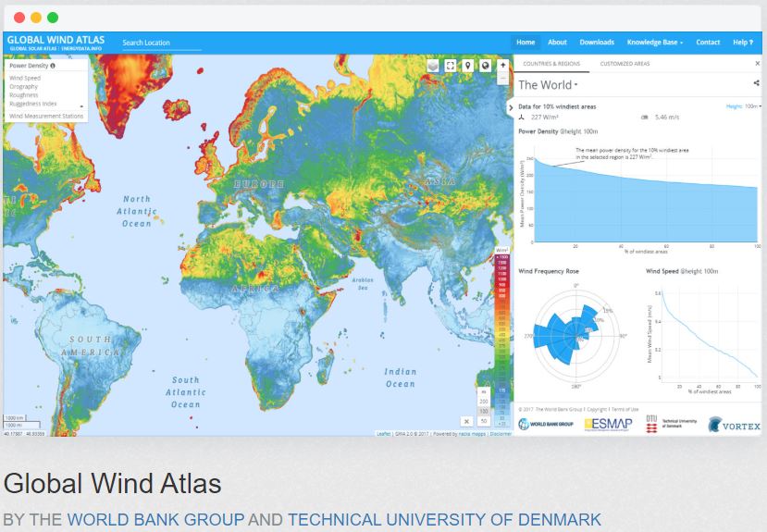This screenshot has width=767, height=532.
Task: Open the Home menu item
Action: coord(526,43)
